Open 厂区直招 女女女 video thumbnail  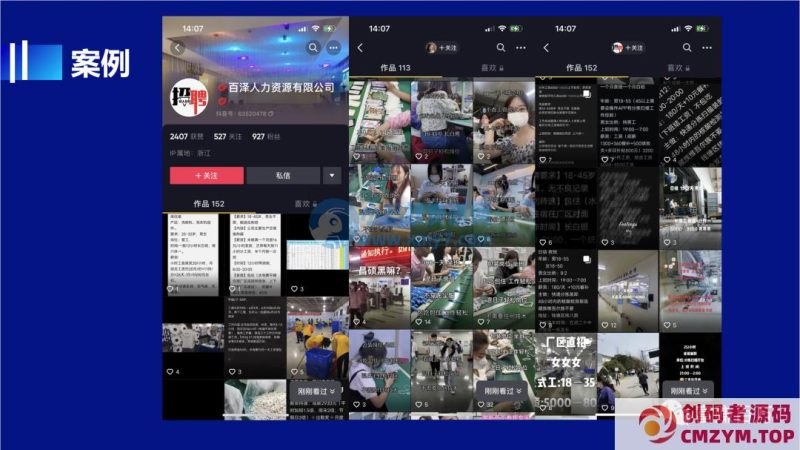[x=566, y=374]
